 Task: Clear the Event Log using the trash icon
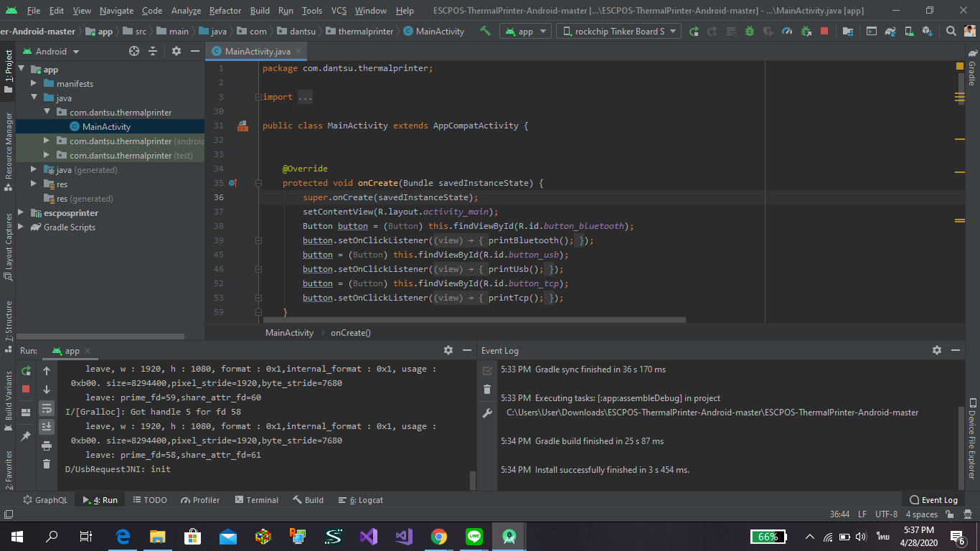487,390
